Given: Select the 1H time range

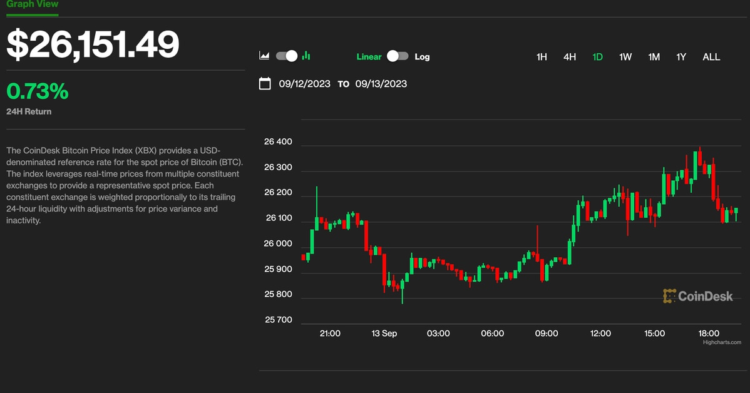Looking at the screenshot, I should (541, 57).
